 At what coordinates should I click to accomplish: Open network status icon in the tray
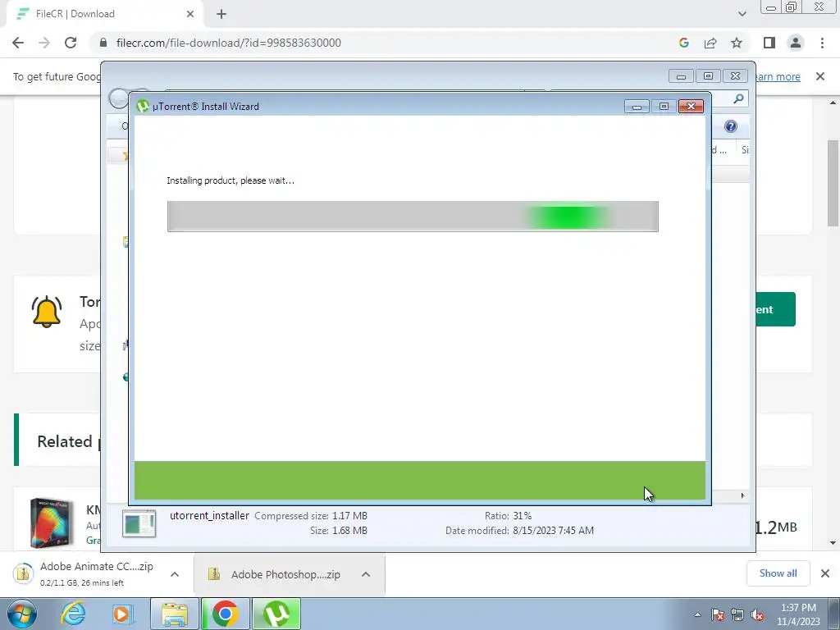tap(737, 614)
